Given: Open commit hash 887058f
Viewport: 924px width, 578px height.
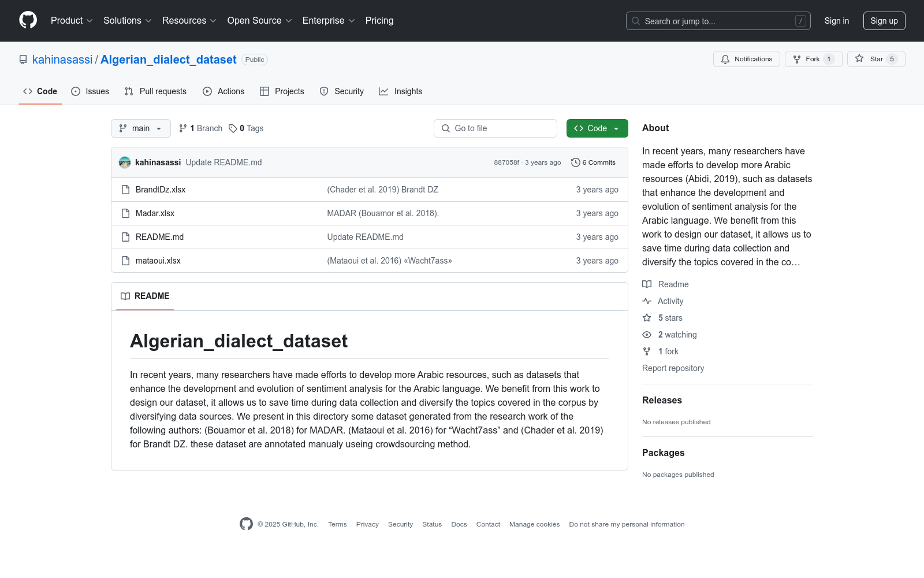Looking at the screenshot, I should [x=506, y=162].
